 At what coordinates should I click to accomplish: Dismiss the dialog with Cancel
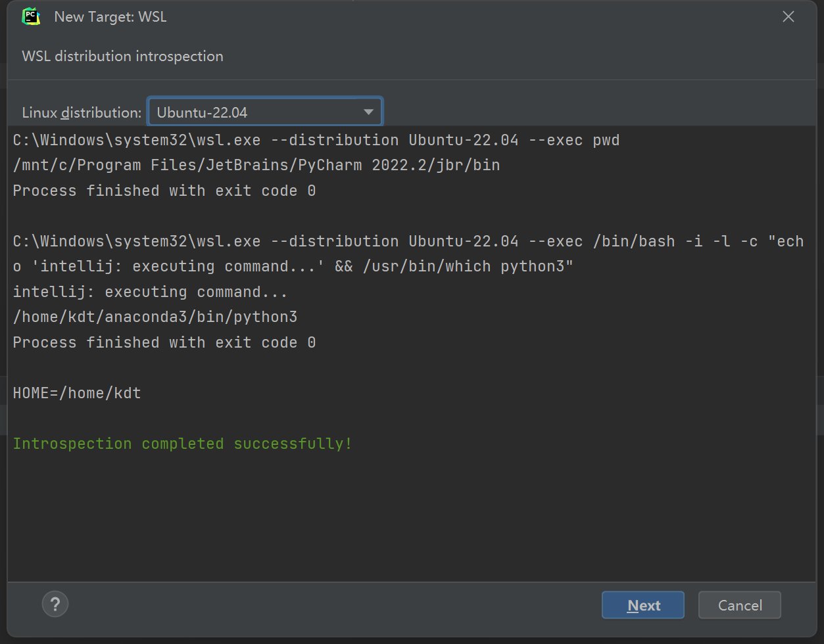pos(739,605)
